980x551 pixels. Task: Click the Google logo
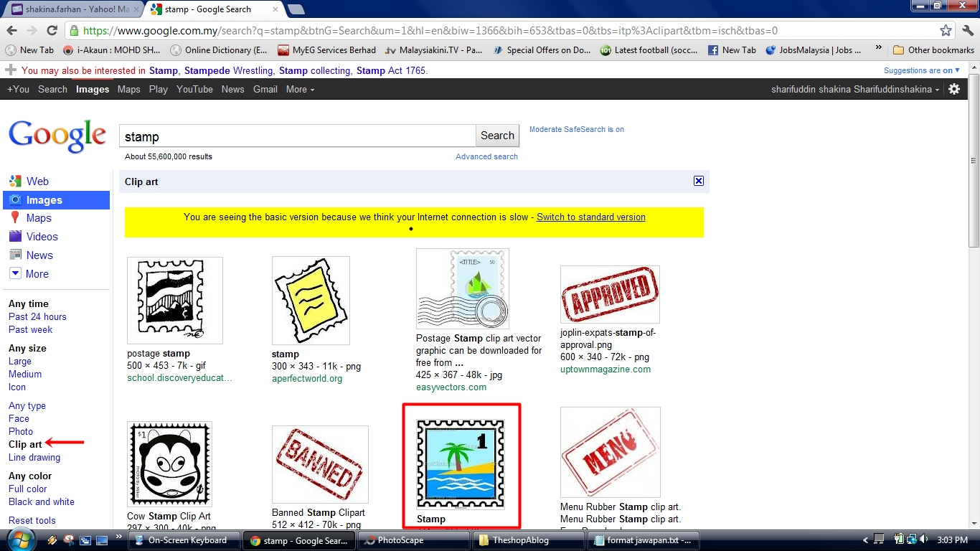tap(57, 136)
